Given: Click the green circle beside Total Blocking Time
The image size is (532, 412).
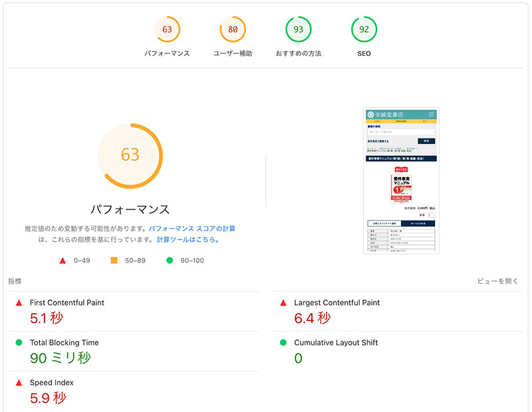Looking at the screenshot, I should [x=19, y=342].
